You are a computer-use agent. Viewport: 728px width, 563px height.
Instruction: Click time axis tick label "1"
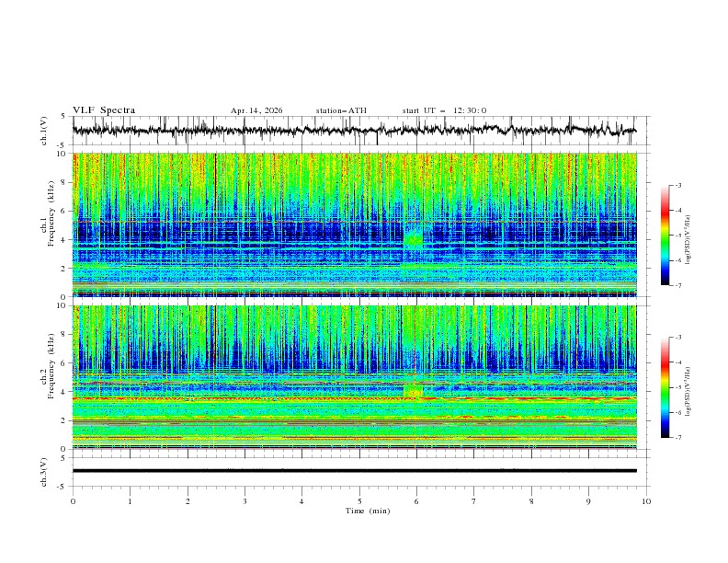point(130,501)
